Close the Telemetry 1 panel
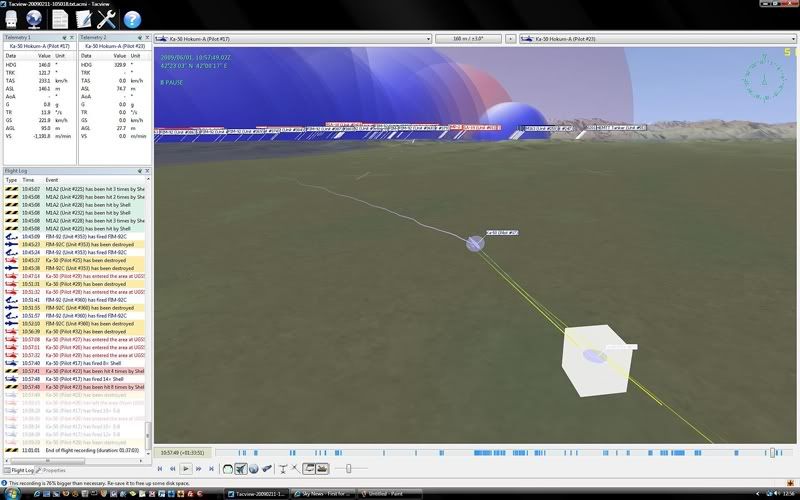Viewport: 800px width, 500px height. pos(73,37)
